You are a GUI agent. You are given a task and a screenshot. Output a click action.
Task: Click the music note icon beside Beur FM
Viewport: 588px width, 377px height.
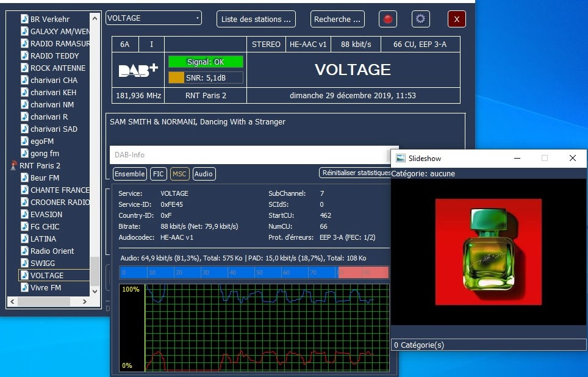pyautogui.click(x=24, y=178)
